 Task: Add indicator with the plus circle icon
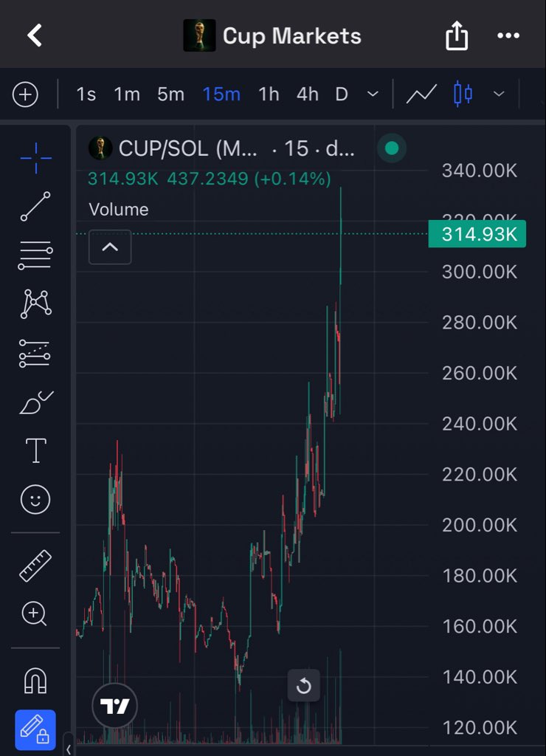coord(25,94)
